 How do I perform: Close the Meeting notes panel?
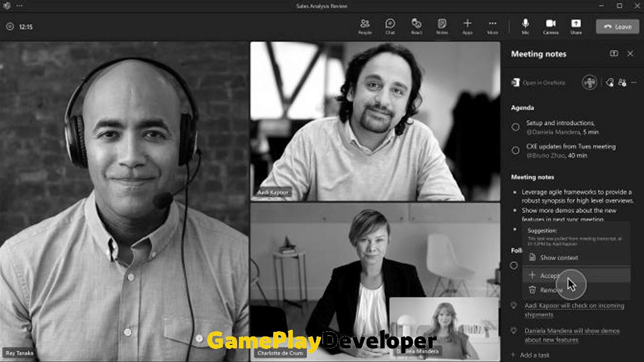click(630, 54)
